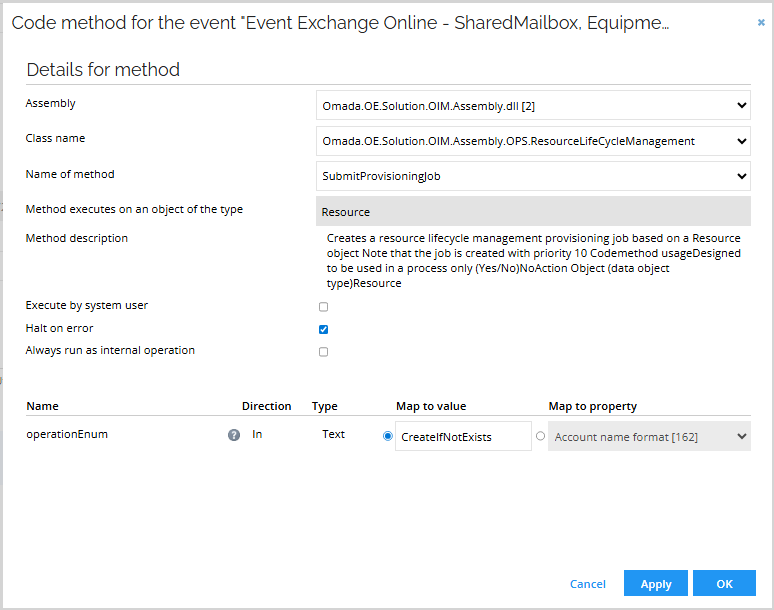Uncheck the Halt on error checkbox
The width and height of the screenshot is (774, 610).
point(323,329)
